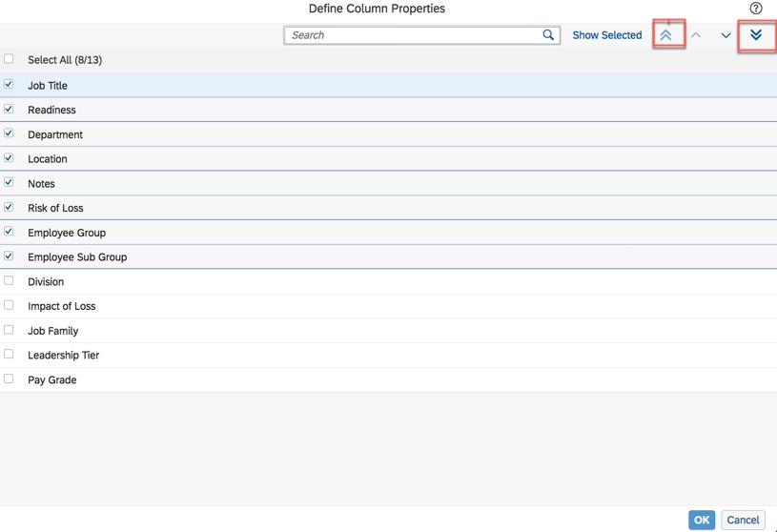
Task: Check the Pay Grade checkbox
Action: (x=10, y=379)
